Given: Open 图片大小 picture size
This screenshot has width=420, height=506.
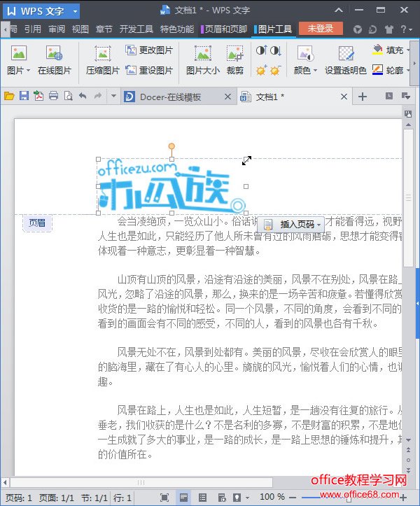Looking at the screenshot, I should click(x=203, y=62).
